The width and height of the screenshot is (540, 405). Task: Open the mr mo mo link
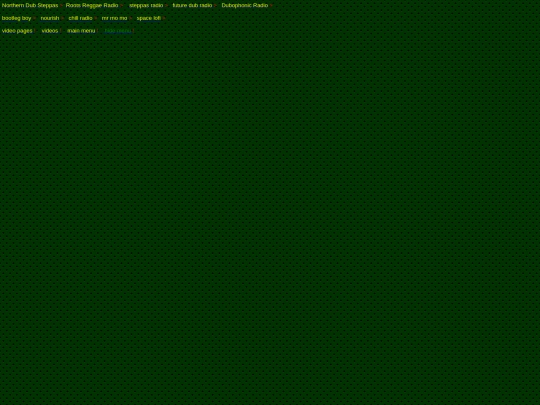coord(114,18)
